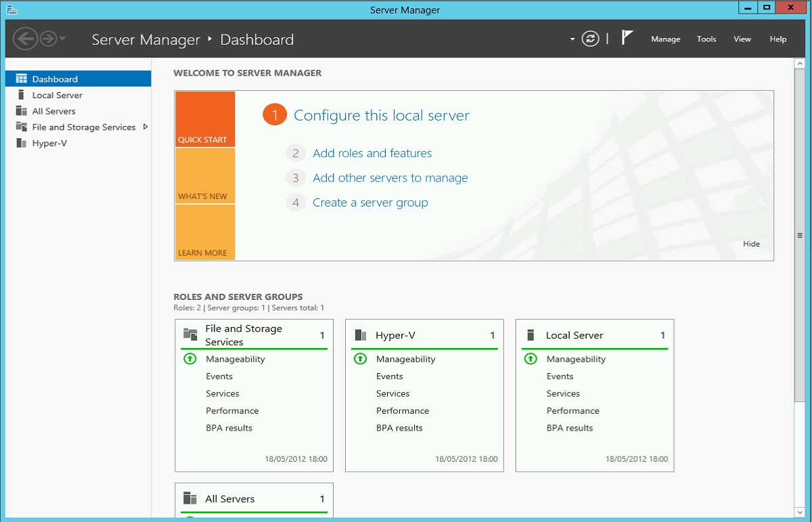Click the QUICK START tile
812x522 pixels.
(x=205, y=119)
